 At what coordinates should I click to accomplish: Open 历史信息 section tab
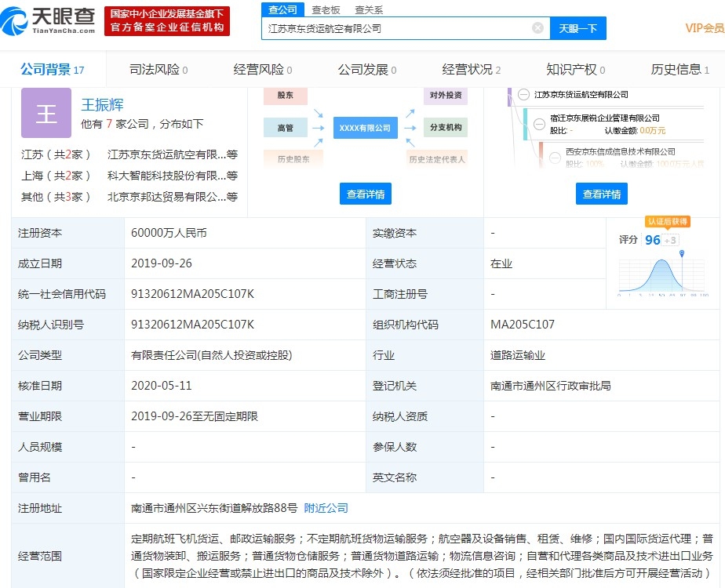(679, 69)
